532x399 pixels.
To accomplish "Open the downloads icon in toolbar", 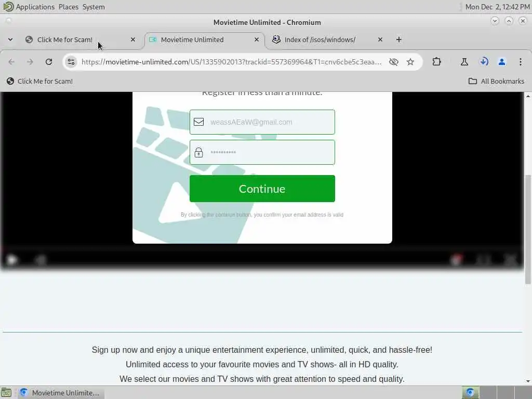I will click(x=484, y=62).
